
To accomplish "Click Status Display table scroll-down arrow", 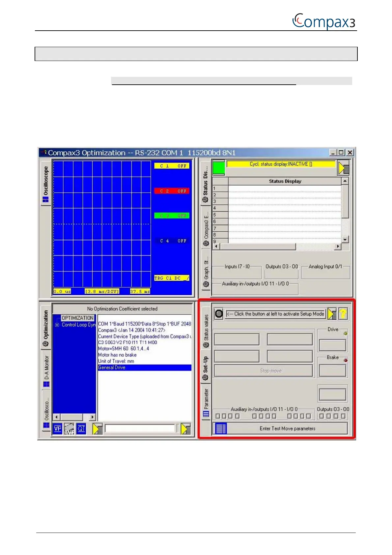I will 345,240.
